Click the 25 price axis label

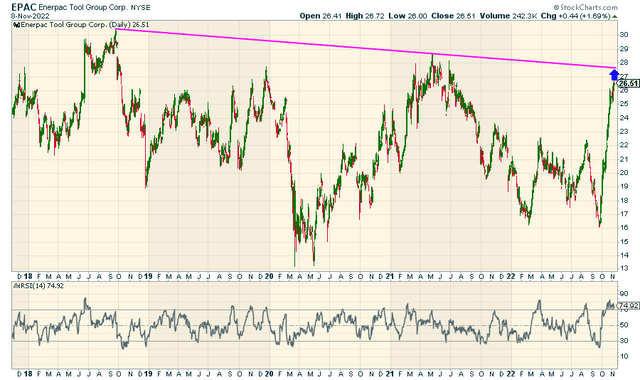624,104
